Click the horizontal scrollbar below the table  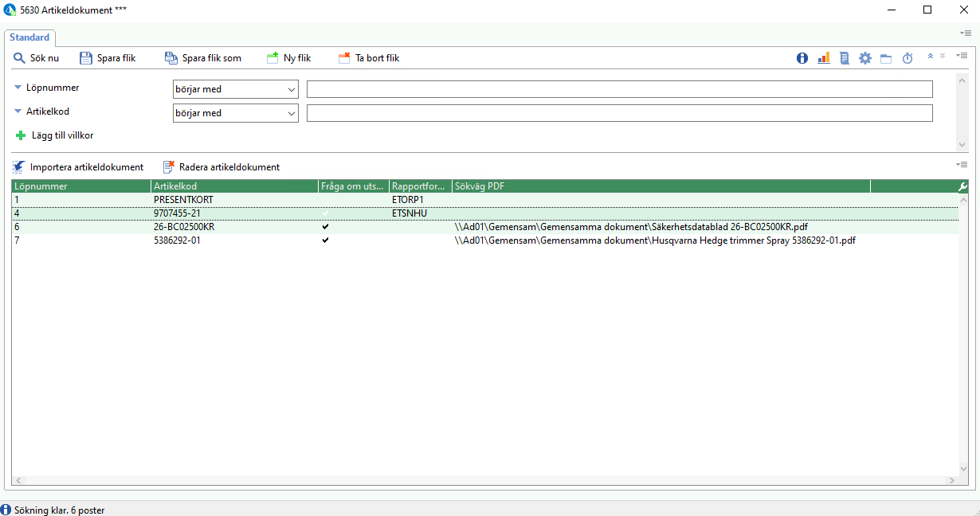point(484,481)
